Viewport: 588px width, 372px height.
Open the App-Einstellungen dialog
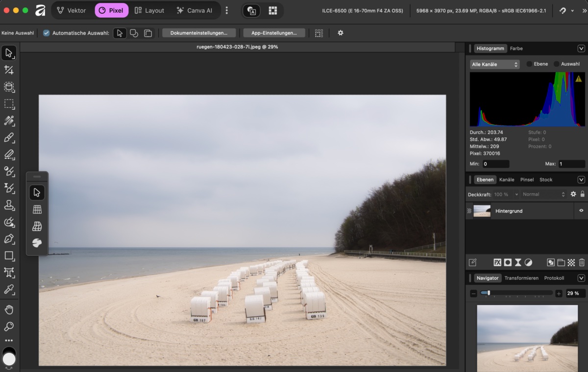click(274, 33)
